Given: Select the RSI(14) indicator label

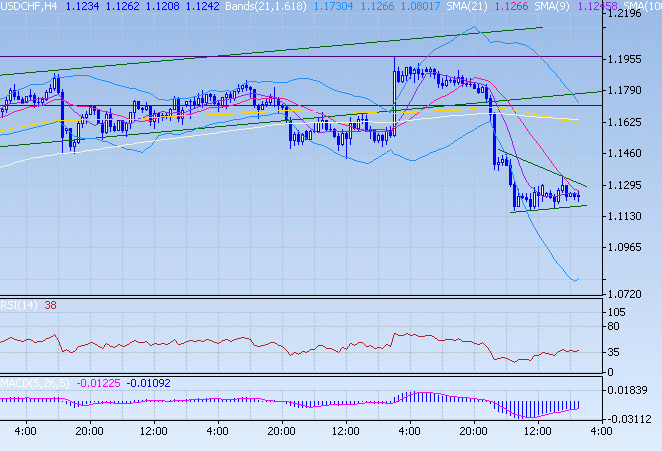Looking at the screenshot, I should (18, 306).
